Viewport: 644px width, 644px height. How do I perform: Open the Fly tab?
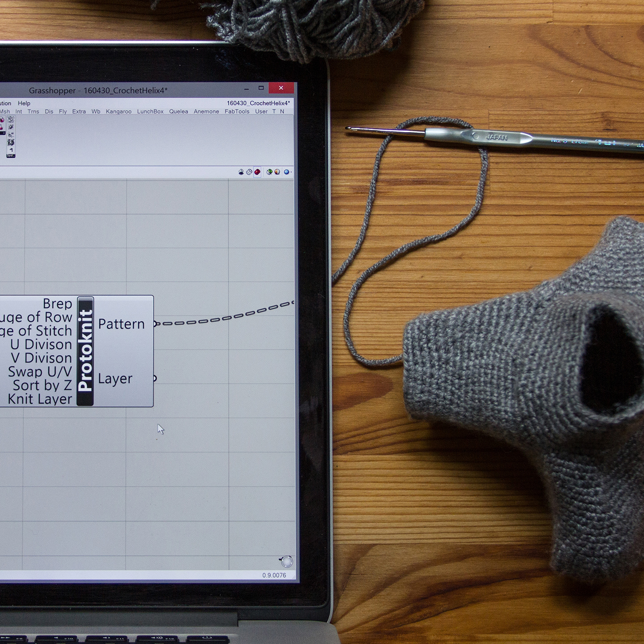pyautogui.click(x=63, y=111)
